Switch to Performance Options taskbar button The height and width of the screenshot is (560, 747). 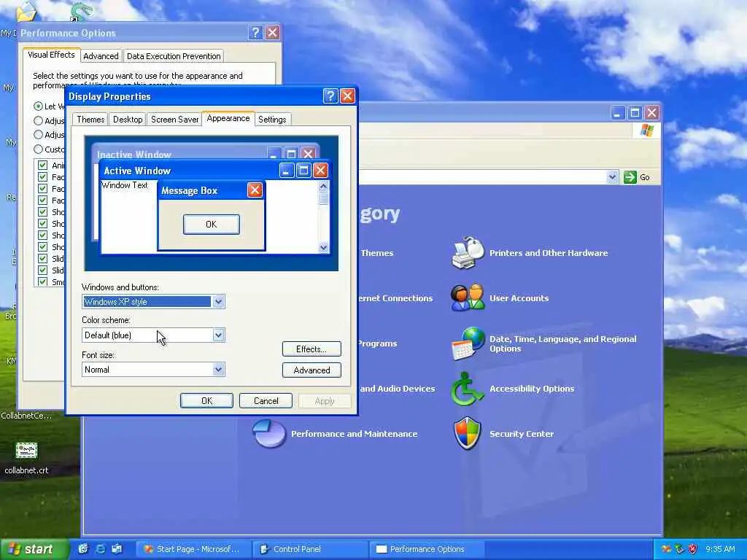pyautogui.click(x=426, y=549)
